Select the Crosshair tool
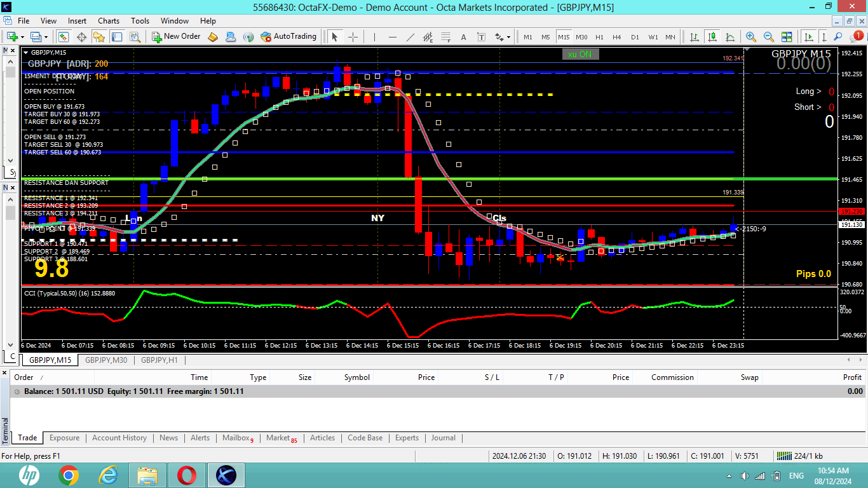This screenshot has height=488, width=868. click(x=353, y=37)
